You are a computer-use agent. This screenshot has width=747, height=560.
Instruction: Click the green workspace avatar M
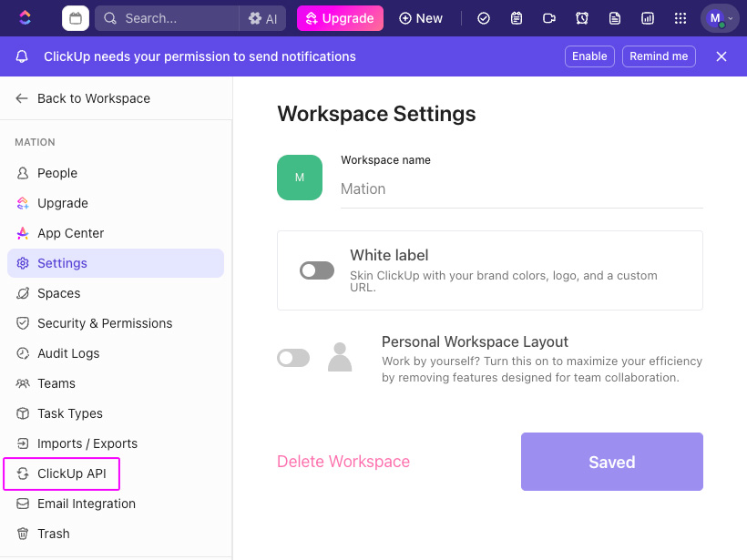[300, 178]
